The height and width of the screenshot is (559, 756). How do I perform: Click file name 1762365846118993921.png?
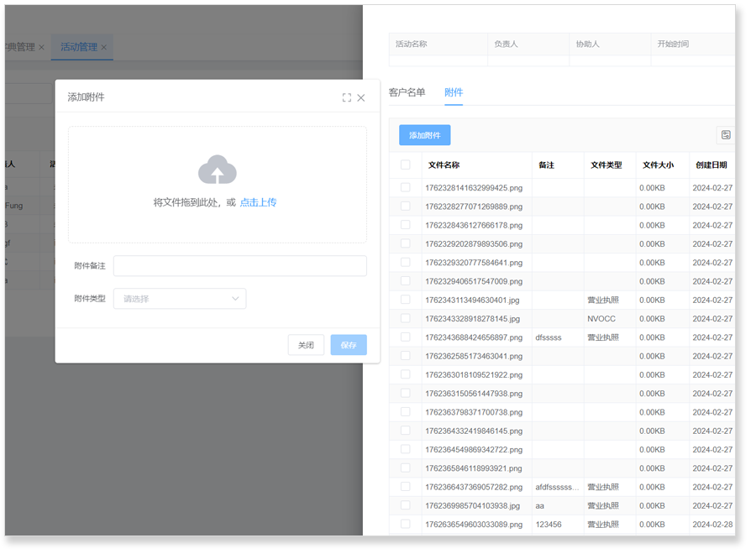click(x=474, y=468)
